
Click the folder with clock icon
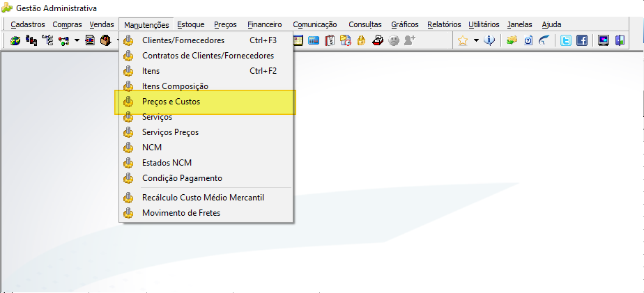pyautogui.click(x=346, y=40)
